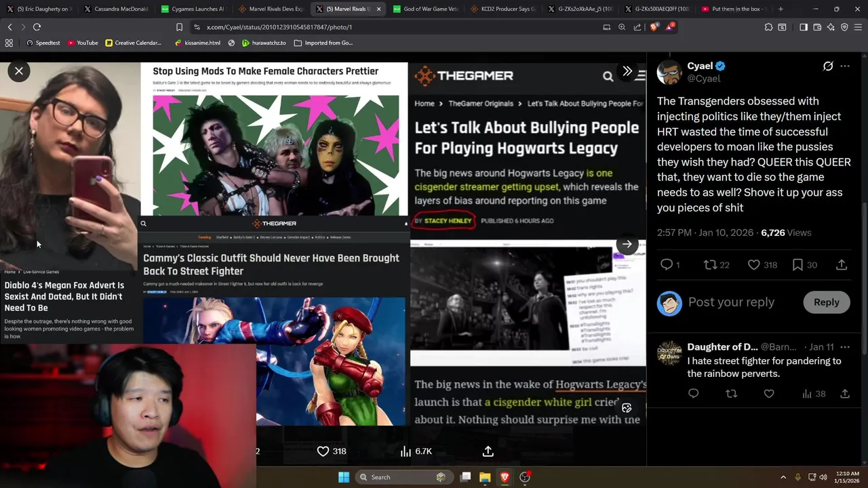Open the browser hamburger main menu
This screenshot has height=488, width=868.
[859, 27]
